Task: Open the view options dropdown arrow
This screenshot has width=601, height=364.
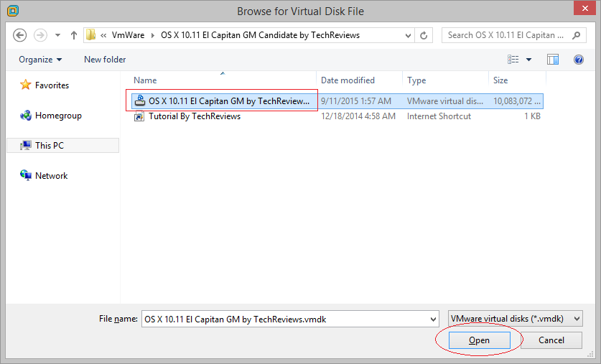Action: [x=528, y=60]
